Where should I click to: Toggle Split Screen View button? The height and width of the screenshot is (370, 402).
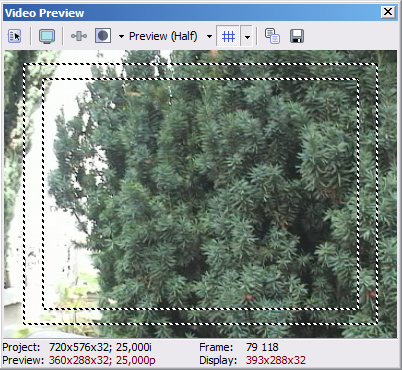pyautogui.click(x=103, y=36)
